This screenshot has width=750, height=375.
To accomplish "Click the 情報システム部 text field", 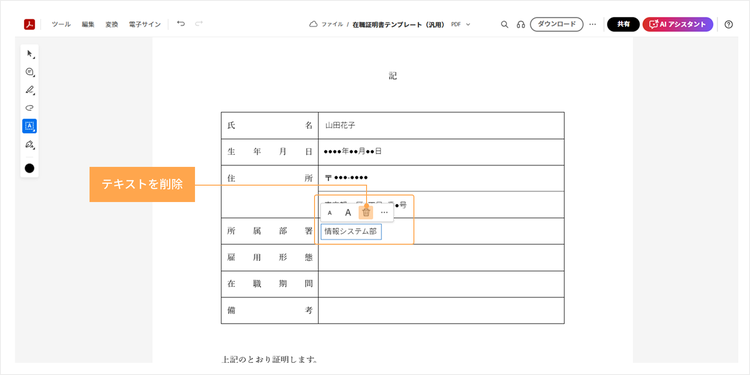I will coord(351,232).
